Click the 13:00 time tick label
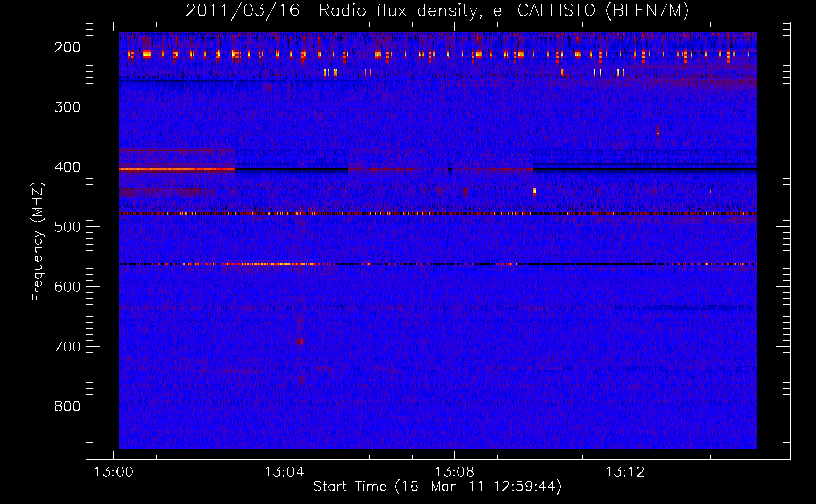The width and height of the screenshot is (816, 504). coord(114,472)
